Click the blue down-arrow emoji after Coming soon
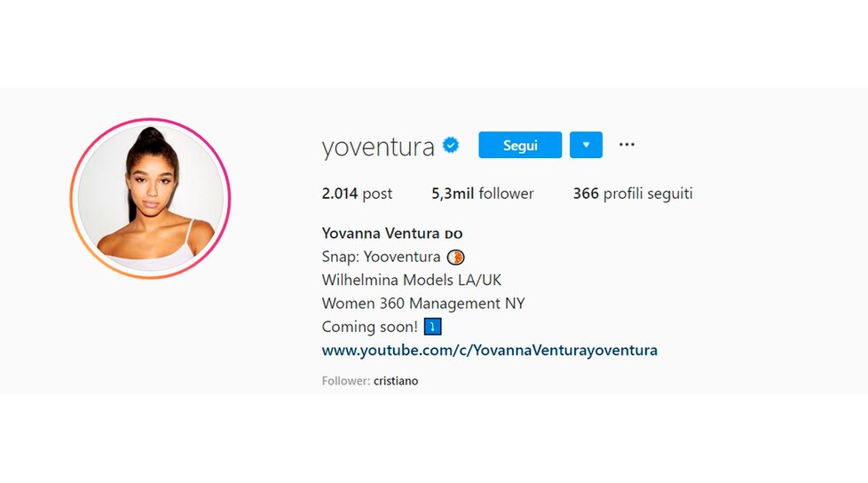868x483 pixels. tap(433, 327)
